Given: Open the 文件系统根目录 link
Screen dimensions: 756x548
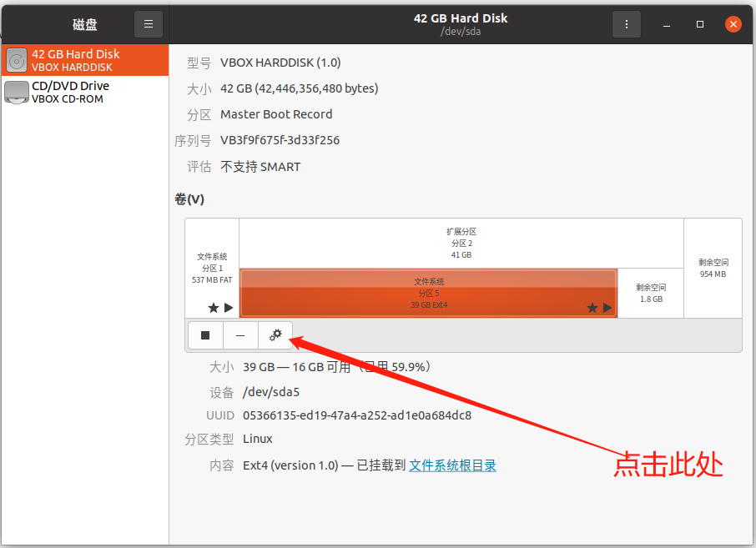Looking at the screenshot, I should coord(451,465).
